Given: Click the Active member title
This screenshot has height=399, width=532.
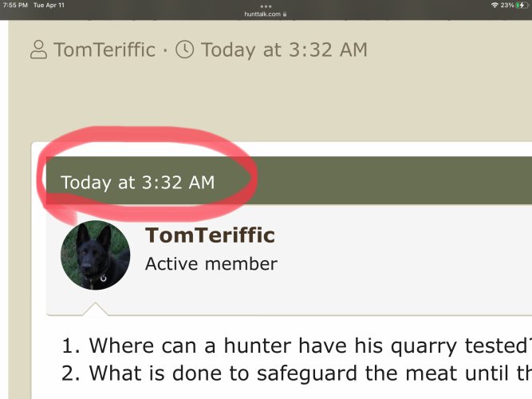Looking at the screenshot, I should 211,264.
